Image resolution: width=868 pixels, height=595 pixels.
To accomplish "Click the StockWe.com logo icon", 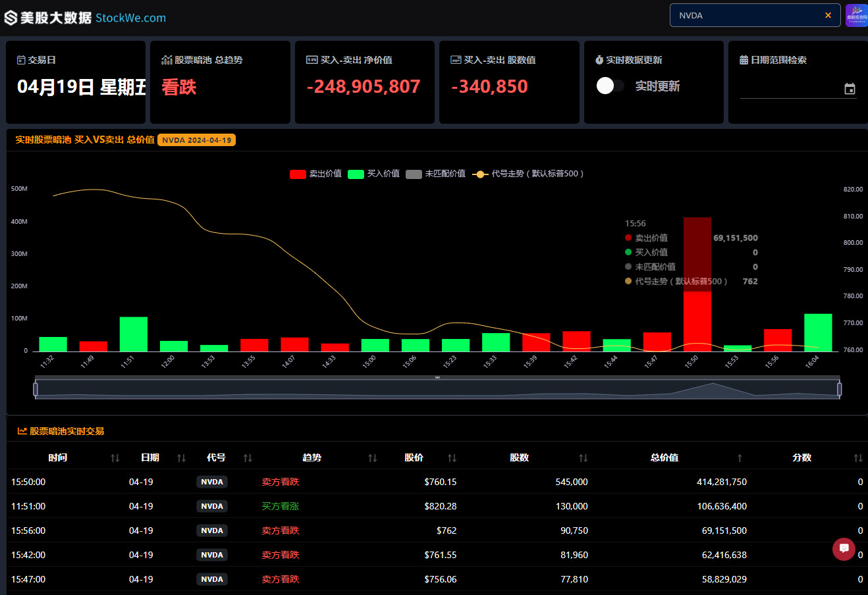I will 11,18.
